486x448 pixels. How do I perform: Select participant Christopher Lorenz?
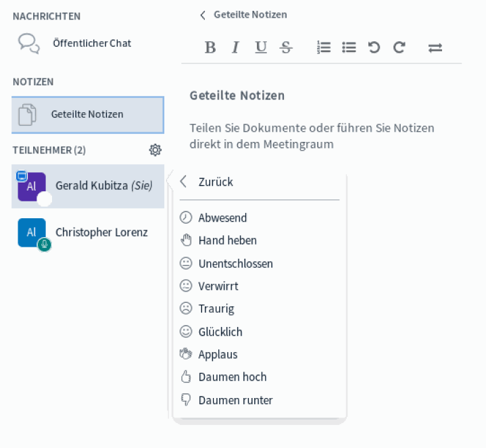point(101,232)
